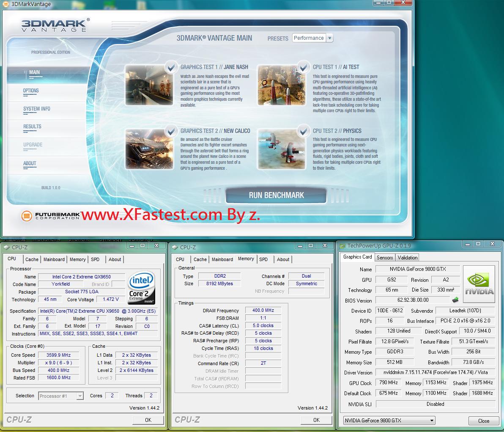Switch to Sensors tab in GPU-Z
The height and width of the screenshot is (432, 504).
(x=385, y=258)
